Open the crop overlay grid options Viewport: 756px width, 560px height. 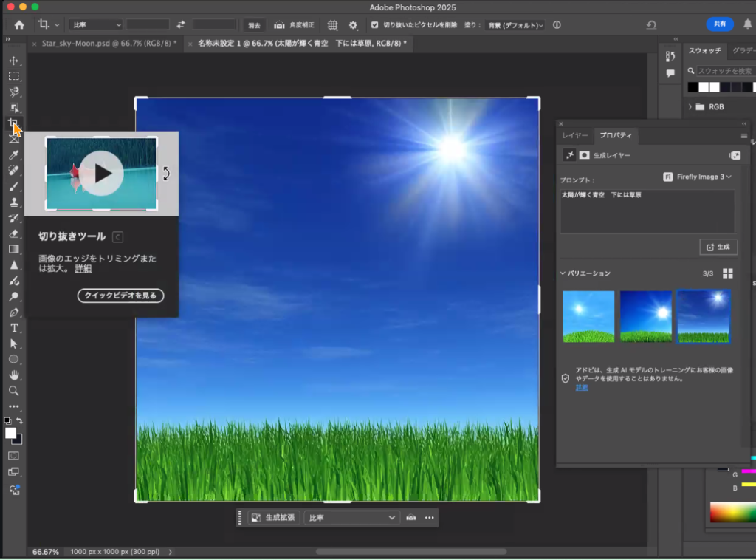(332, 24)
